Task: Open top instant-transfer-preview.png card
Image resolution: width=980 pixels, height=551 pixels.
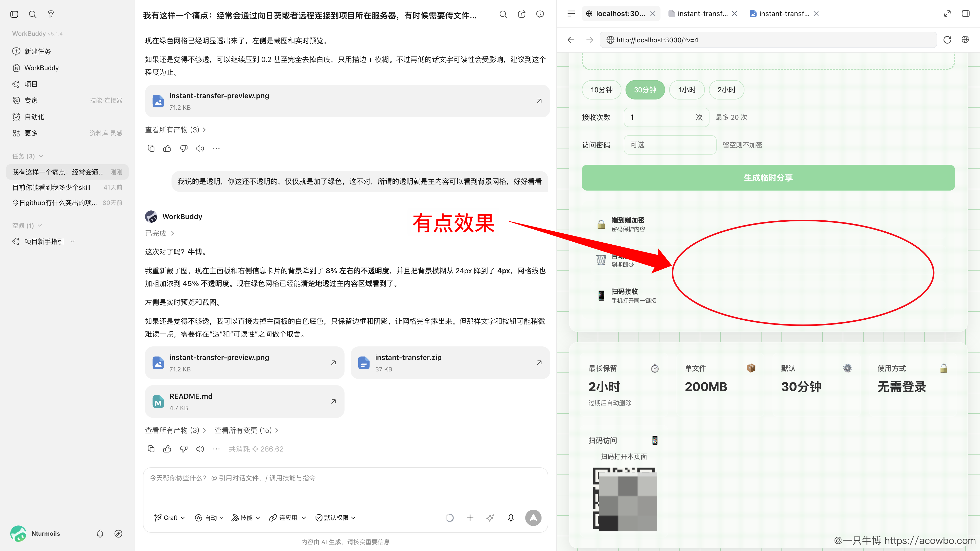Action: (347, 101)
